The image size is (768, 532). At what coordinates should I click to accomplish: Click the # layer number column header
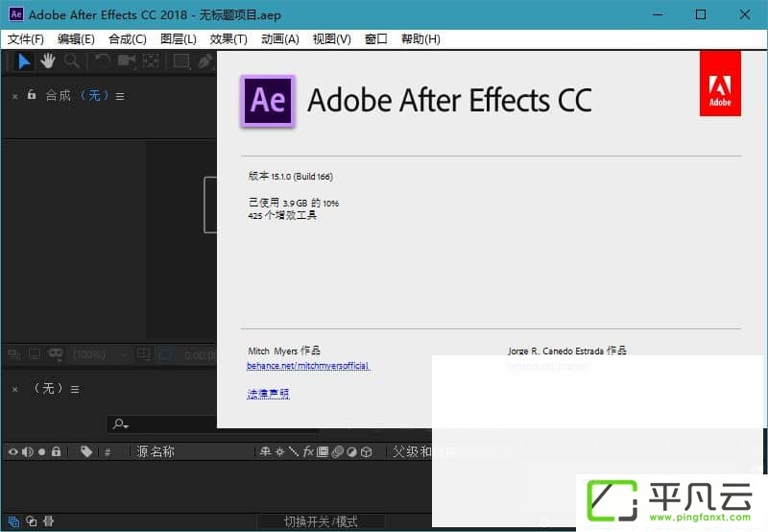point(108,452)
